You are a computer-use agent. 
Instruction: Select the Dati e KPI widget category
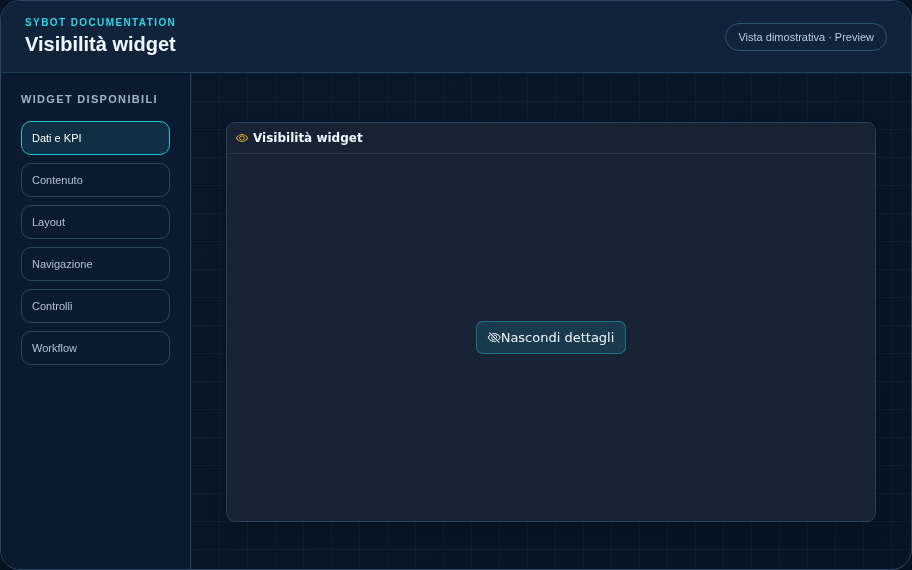pos(95,138)
